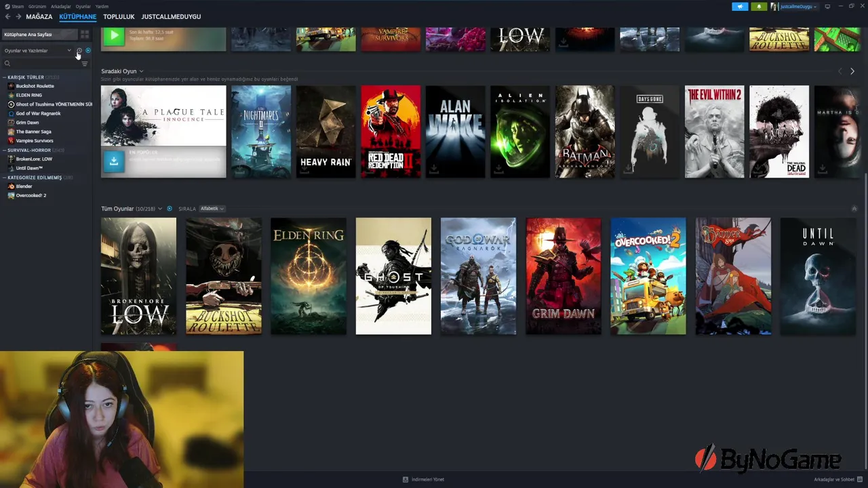
Task: Show next games with shelf right arrow
Action: (x=852, y=71)
